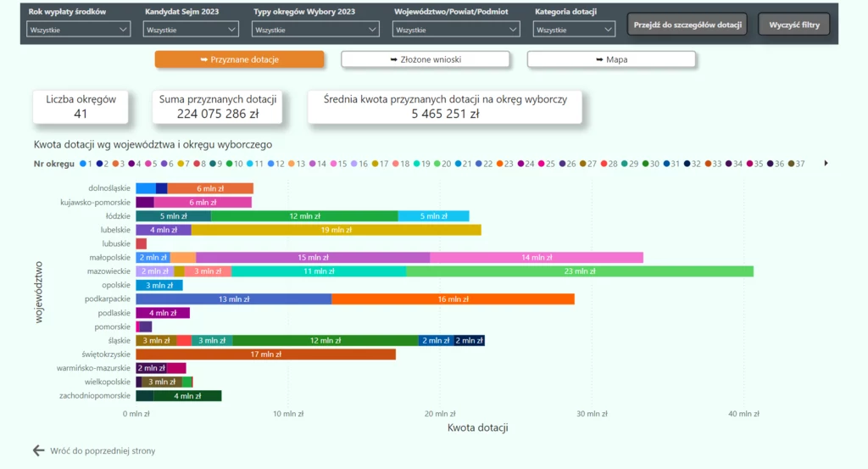868x469 pixels.
Task: Select legend swatch for okręg 3
Action: [115, 164]
